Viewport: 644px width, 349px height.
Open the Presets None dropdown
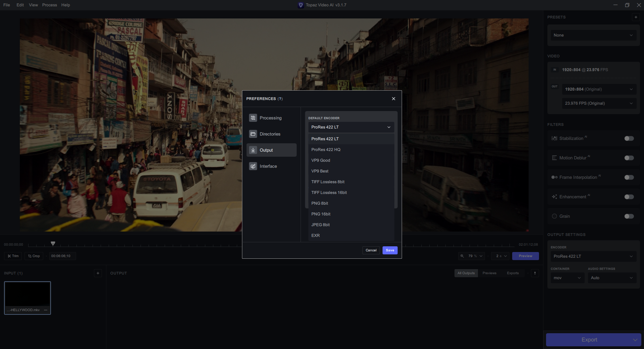pos(593,35)
